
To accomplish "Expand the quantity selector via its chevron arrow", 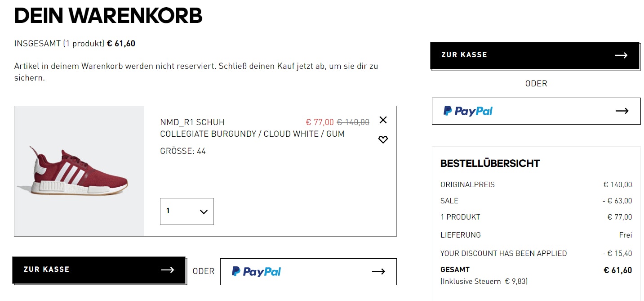I will [204, 211].
